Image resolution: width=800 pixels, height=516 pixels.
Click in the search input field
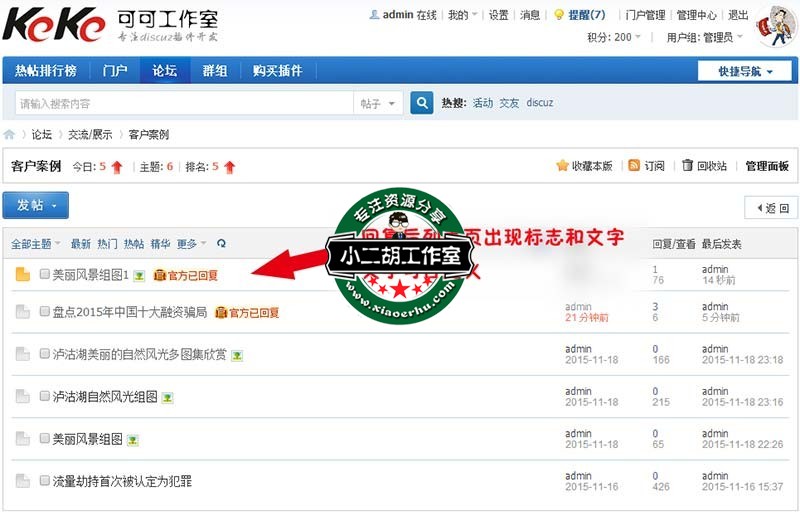click(x=185, y=103)
